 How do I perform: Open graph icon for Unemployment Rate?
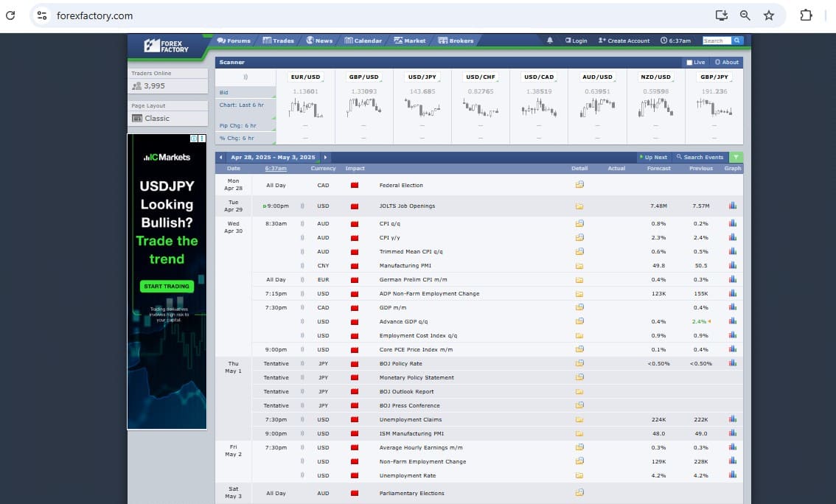[733, 475]
